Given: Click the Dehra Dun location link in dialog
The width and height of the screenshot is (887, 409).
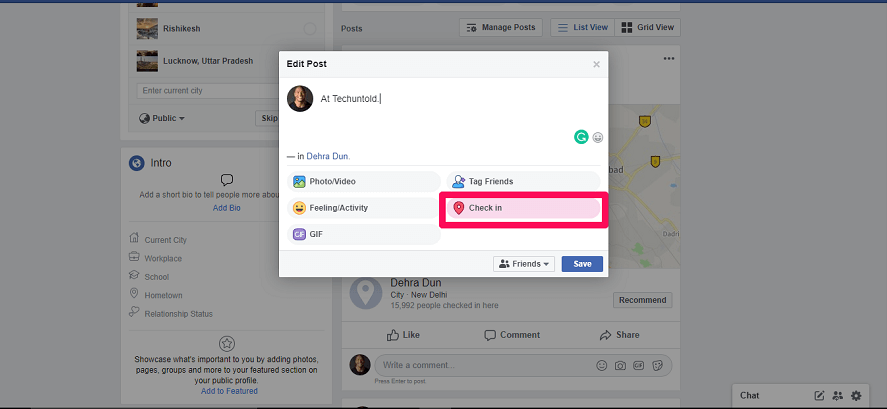Looking at the screenshot, I should click(328, 156).
